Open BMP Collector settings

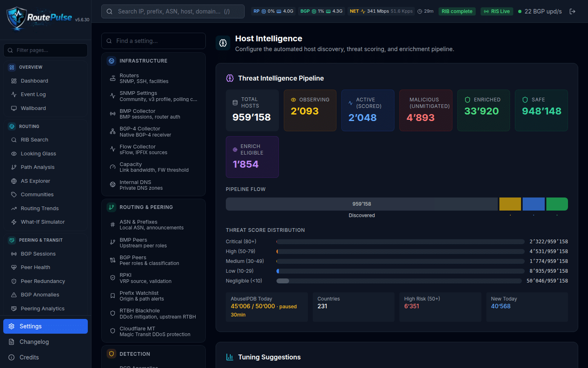coord(154,114)
